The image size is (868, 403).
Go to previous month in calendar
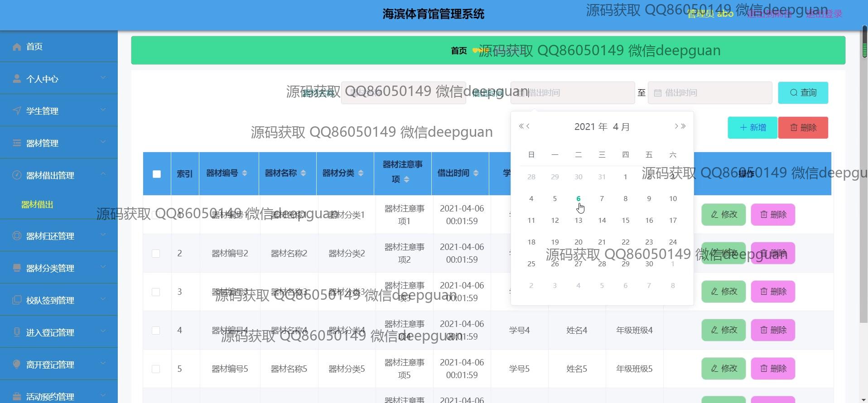pyautogui.click(x=528, y=126)
